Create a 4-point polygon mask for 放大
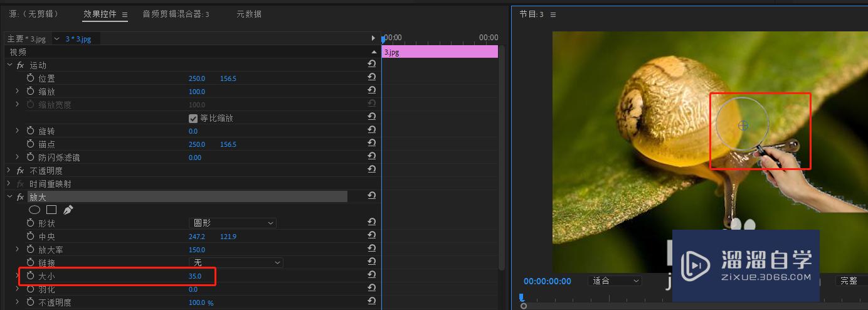Viewport: 868px width, 310px height. click(x=51, y=210)
